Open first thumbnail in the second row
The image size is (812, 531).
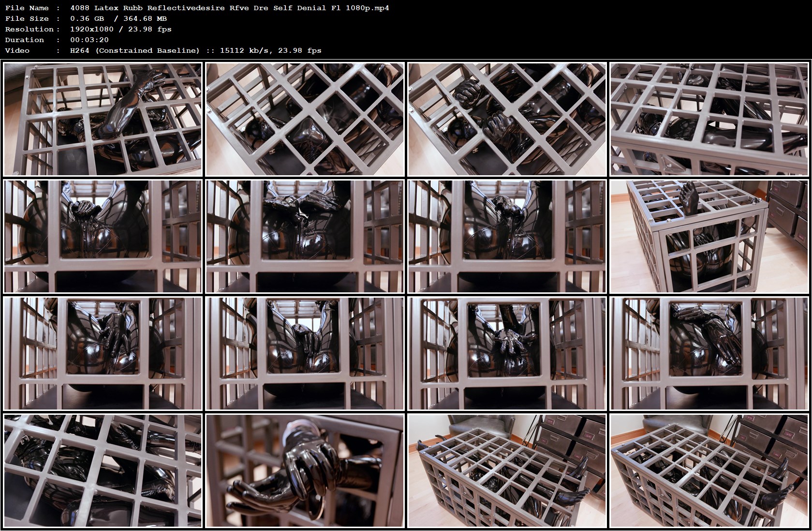(x=103, y=237)
